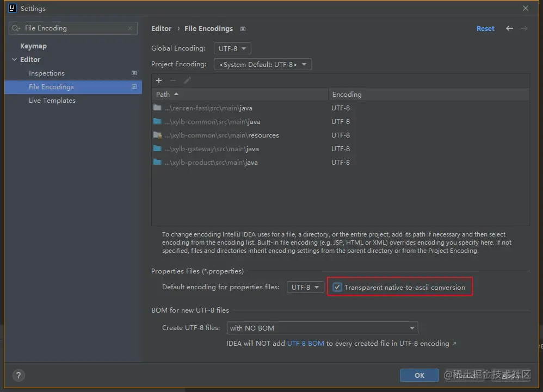Click the gear icon beside File Encodings breadcrumb
Screen dimensions: 543x392
pyautogui.click(x=243, y=28)
